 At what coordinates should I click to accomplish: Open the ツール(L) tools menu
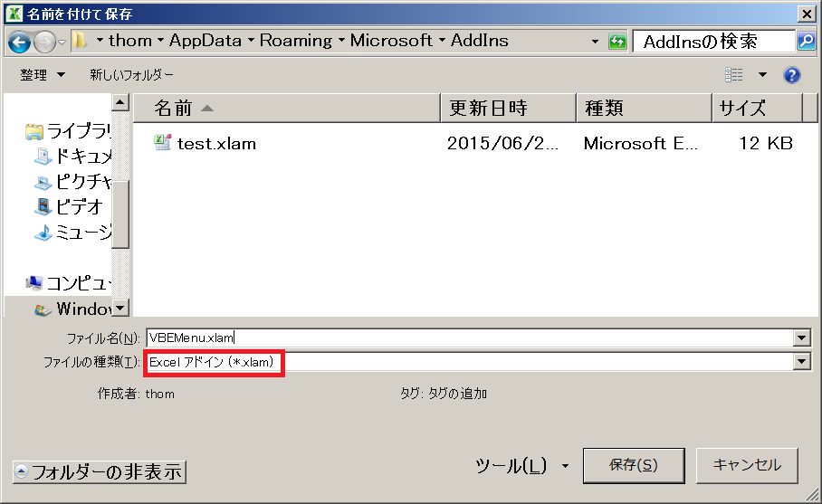tap(521, 465)
